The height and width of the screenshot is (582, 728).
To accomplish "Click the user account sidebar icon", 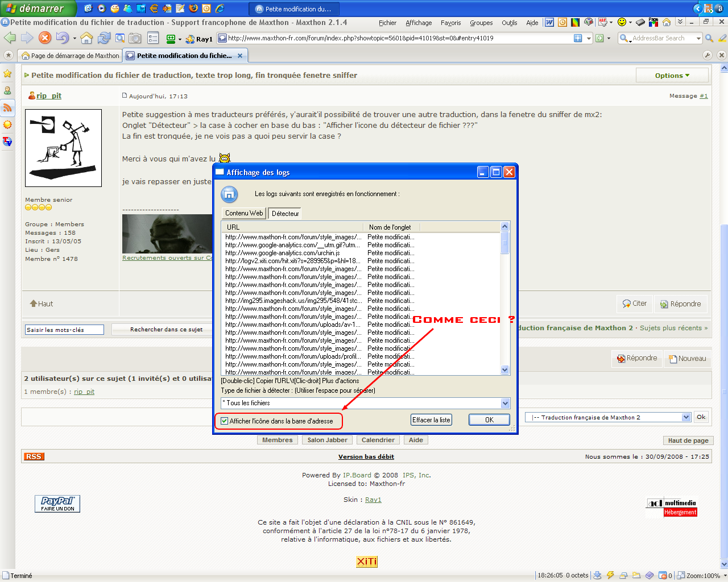I will coord(7,90).
